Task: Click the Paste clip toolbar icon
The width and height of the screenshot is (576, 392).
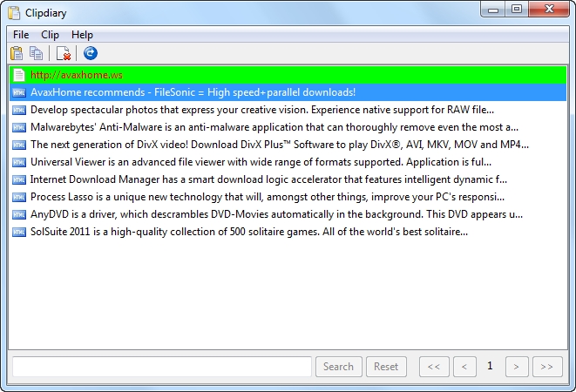Action: point(17,53)
